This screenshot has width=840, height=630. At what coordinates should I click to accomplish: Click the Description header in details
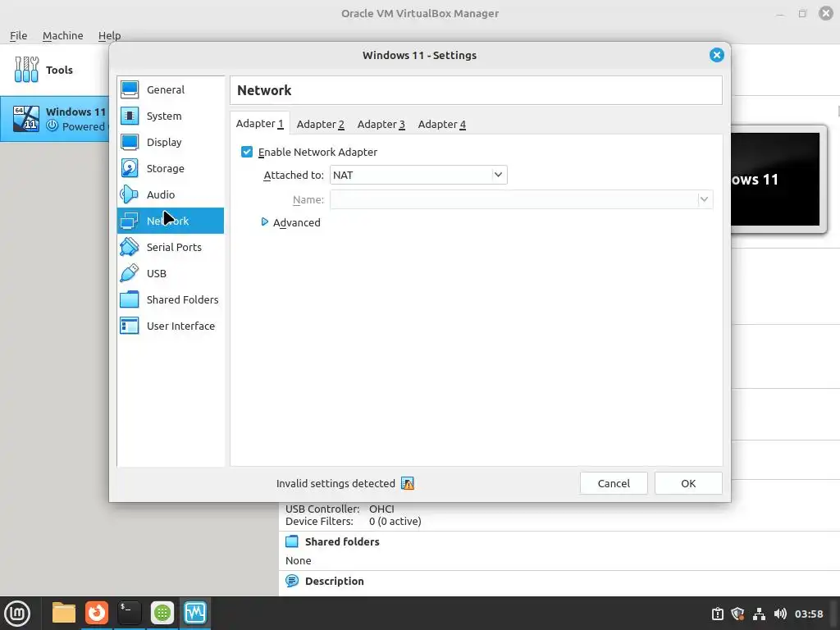[335, 582]
